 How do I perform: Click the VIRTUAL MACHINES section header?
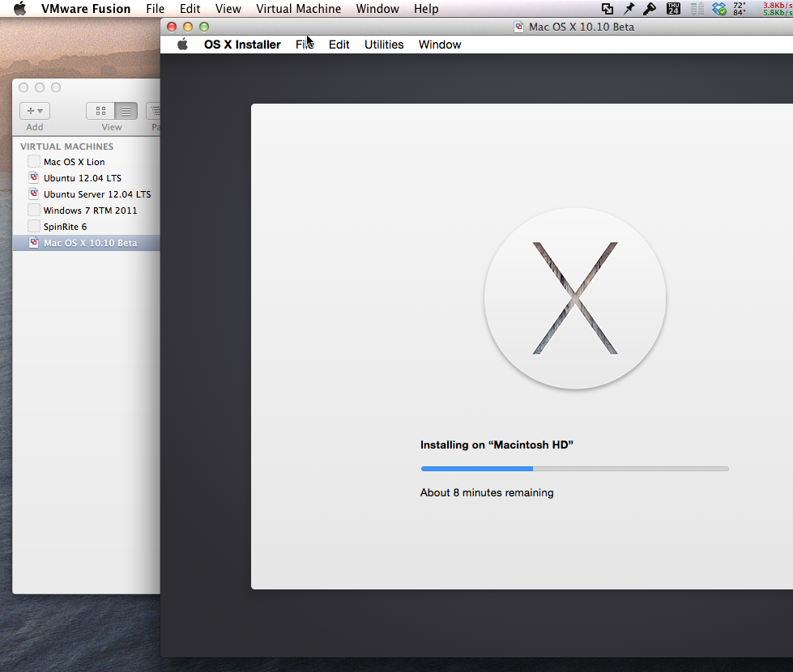click(66, 147)
